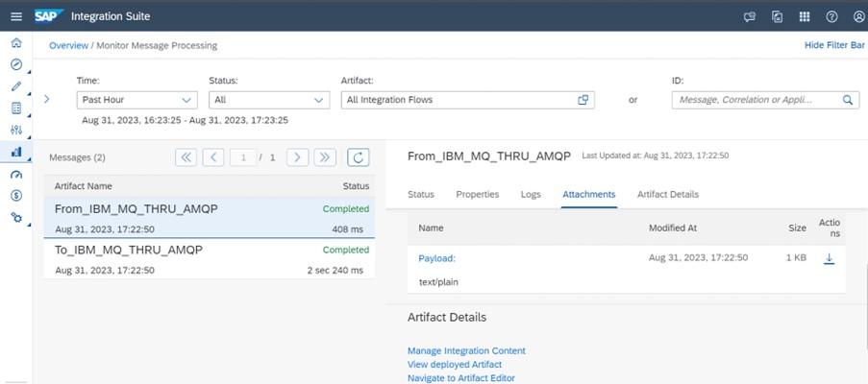Go to previous page of messages

213,157
